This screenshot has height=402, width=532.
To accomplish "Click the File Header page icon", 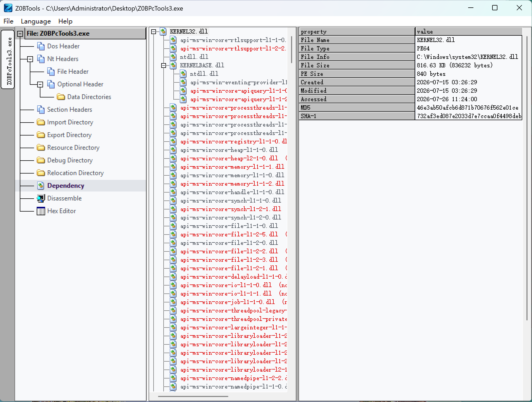I will (x=51, y=72).
